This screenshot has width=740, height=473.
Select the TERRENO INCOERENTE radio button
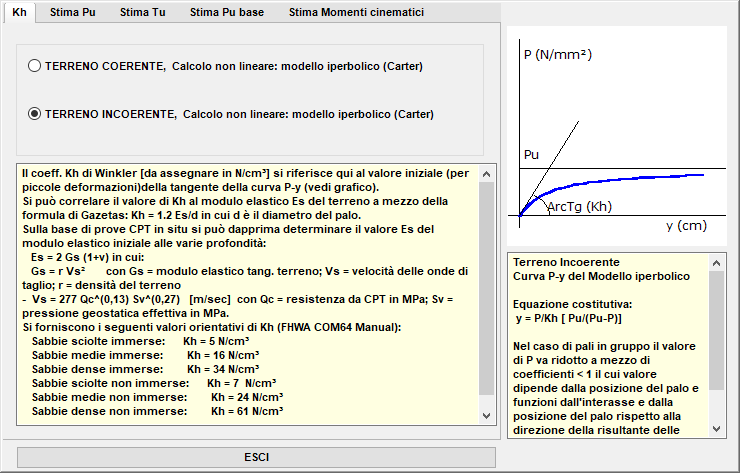pos(34,114)
